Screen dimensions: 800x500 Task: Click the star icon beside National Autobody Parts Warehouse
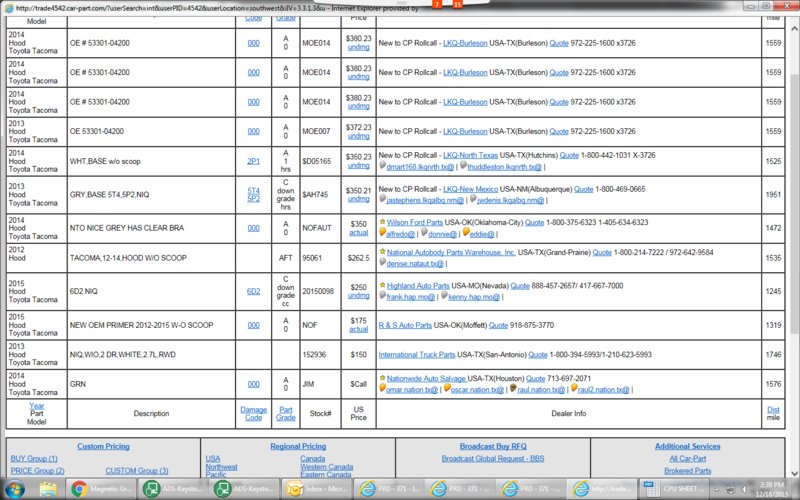coord(382,252)
